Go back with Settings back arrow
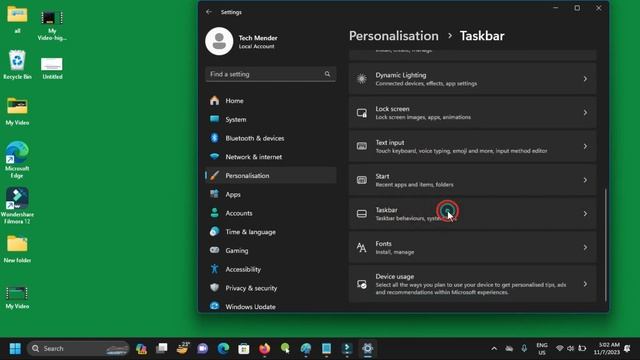This screenshot has width=640, height=360. [209, 12]
